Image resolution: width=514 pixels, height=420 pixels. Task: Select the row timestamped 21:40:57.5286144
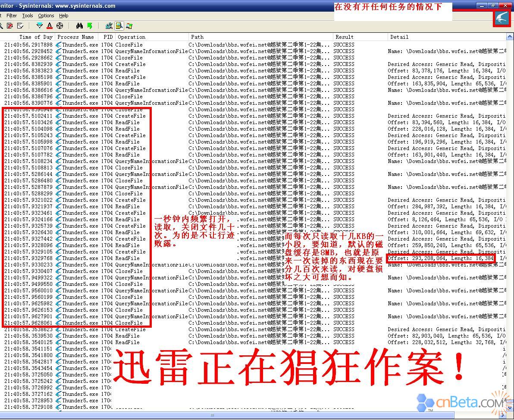(x=253, y=174)
